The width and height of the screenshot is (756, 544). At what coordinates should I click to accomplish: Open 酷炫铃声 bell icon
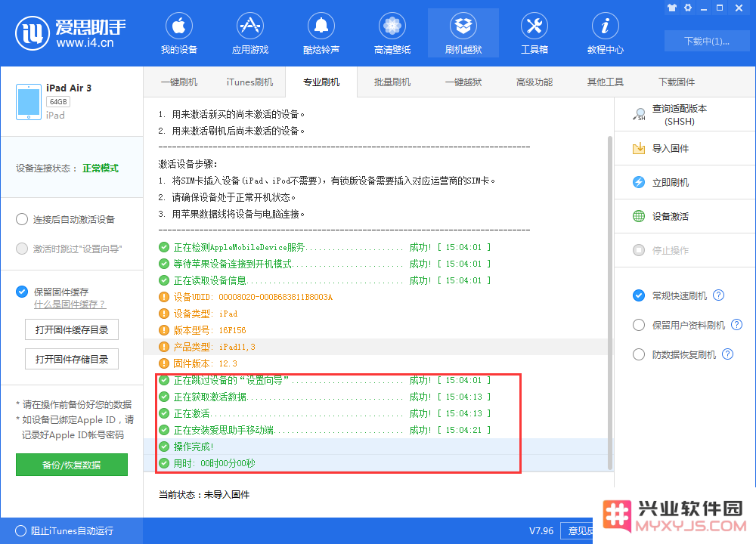(x=321, y=26)
